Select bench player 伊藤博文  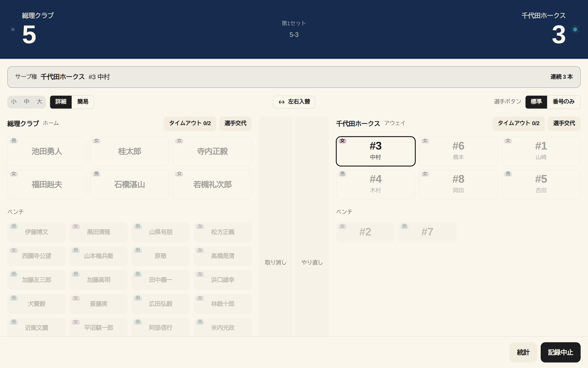37,232
